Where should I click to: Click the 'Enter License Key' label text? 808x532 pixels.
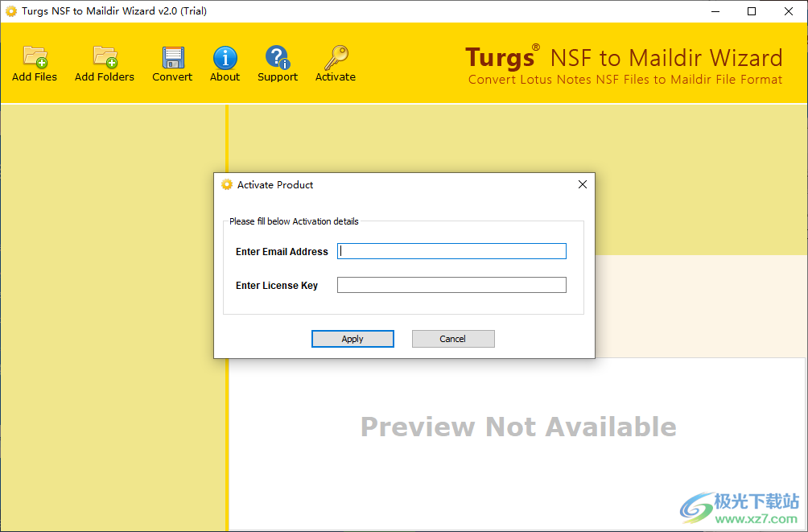277,286
